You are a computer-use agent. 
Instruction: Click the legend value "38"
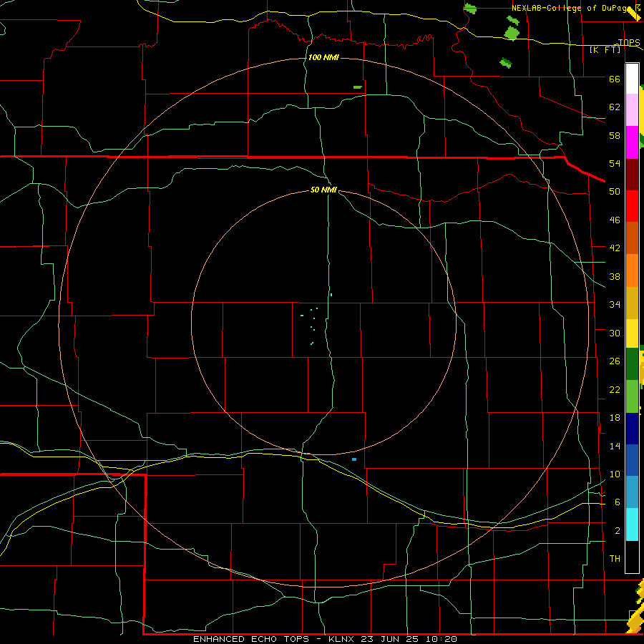point(615,276)
